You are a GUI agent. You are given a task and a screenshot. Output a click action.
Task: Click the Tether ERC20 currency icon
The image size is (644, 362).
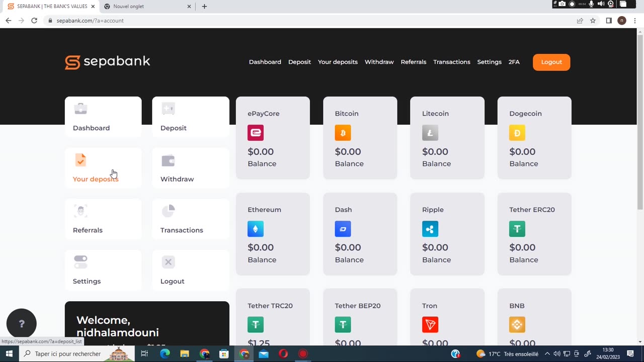[x=517, y=229]
